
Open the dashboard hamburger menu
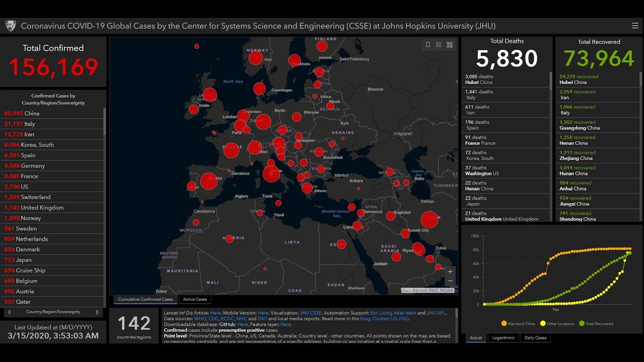click(635, 26)
